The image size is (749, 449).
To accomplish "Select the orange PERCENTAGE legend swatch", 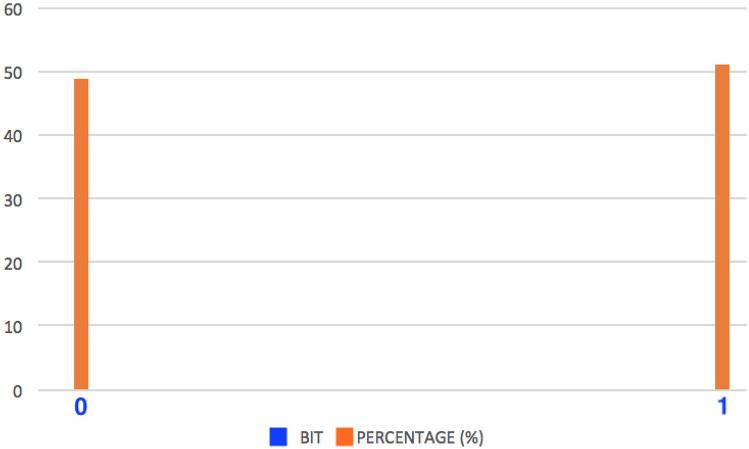I will point(345,437).
